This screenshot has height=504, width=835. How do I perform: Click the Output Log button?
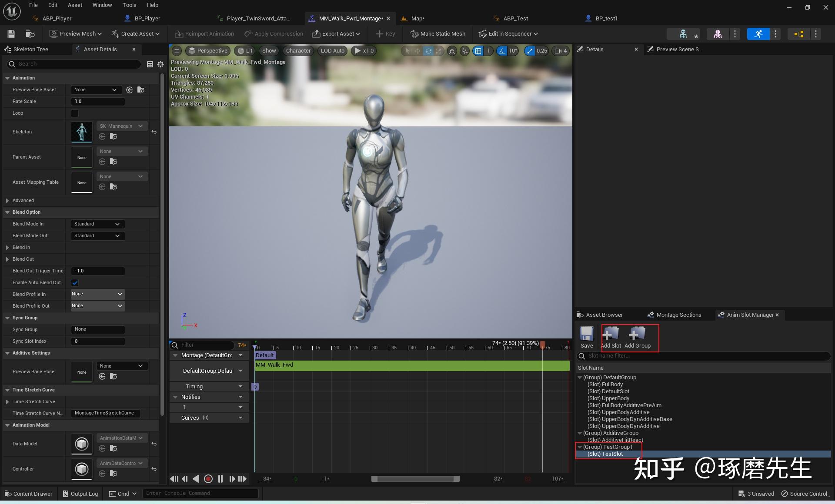click(80, 494)
